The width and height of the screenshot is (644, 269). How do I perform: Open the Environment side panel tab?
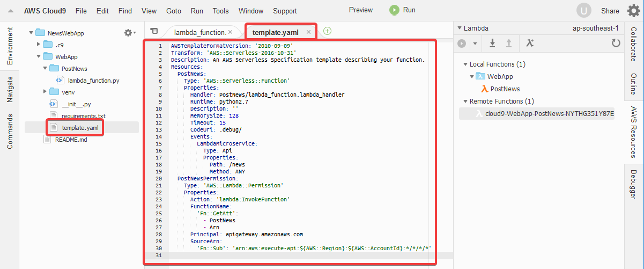point(10,46)
